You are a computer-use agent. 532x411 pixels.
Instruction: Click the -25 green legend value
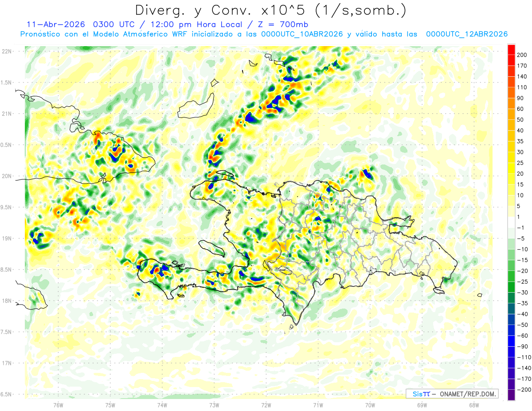click(520, 282)
